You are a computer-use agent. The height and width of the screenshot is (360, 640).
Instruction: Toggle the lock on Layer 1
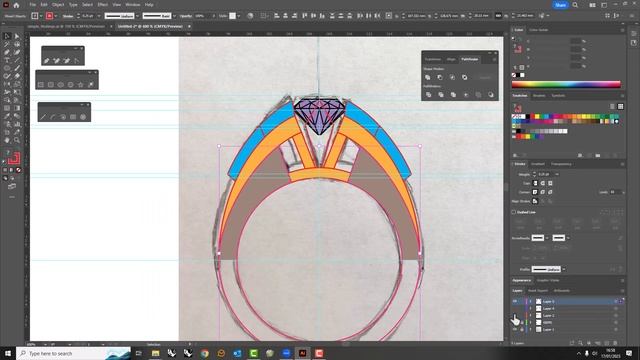pos(522,329)
